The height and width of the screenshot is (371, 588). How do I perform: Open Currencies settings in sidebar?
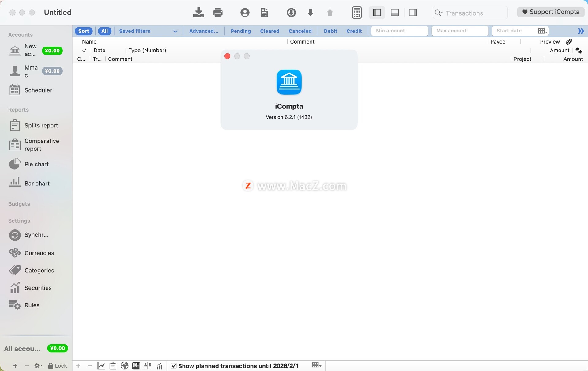tap(39, 253)
